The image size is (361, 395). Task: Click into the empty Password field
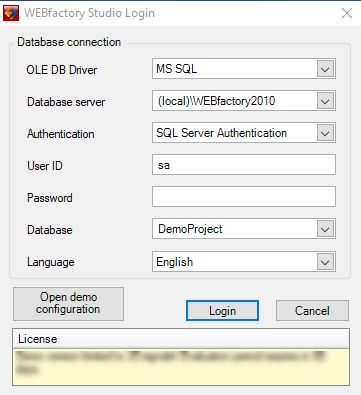coord(244,197)
